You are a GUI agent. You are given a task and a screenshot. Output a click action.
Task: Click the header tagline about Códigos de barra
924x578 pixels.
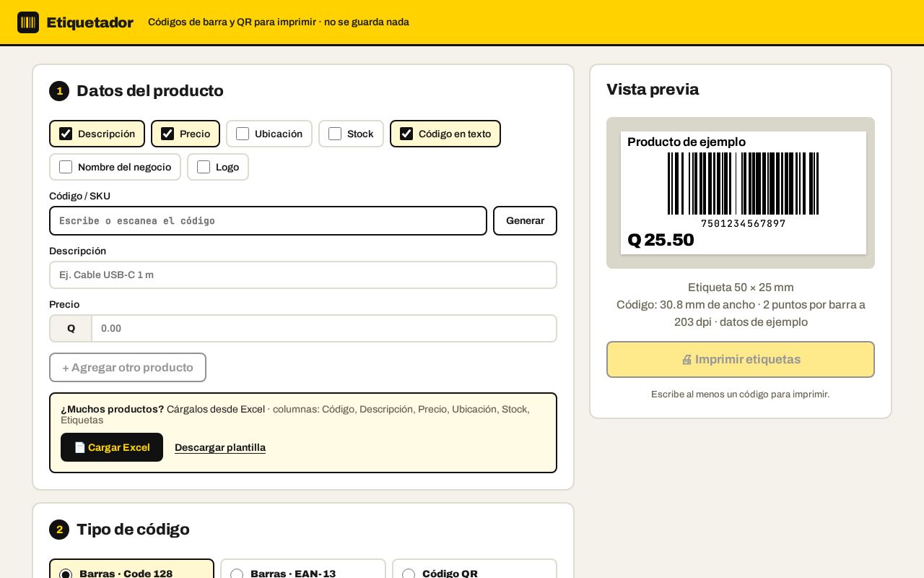tap(279, 22)
